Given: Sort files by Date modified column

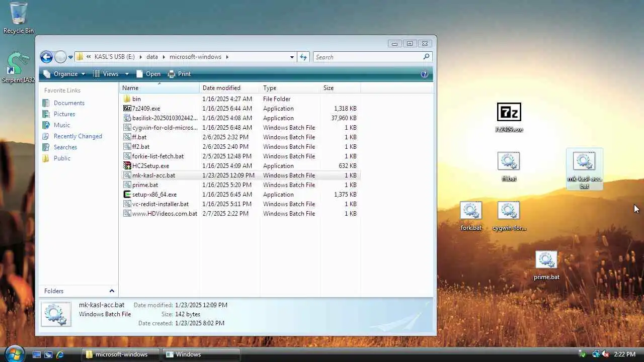Looking at the screenshot, I should click(x=230, y=88).
